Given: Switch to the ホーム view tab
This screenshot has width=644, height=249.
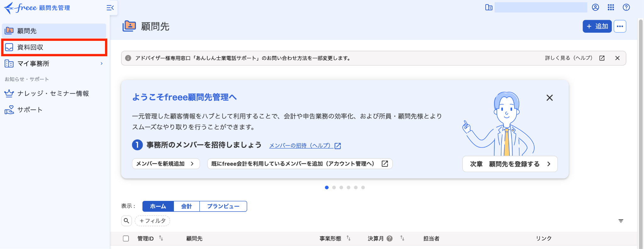Looking at the screenshot, I should [158, 206].
